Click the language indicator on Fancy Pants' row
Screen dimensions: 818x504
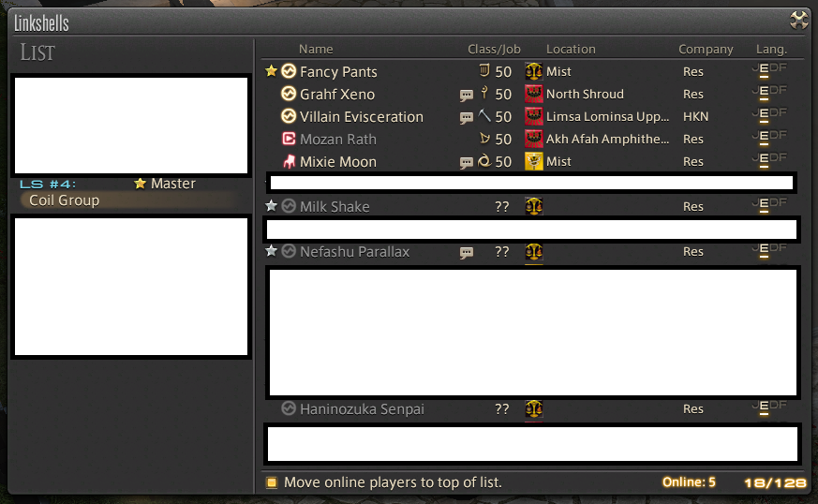(x=769, y=70)
